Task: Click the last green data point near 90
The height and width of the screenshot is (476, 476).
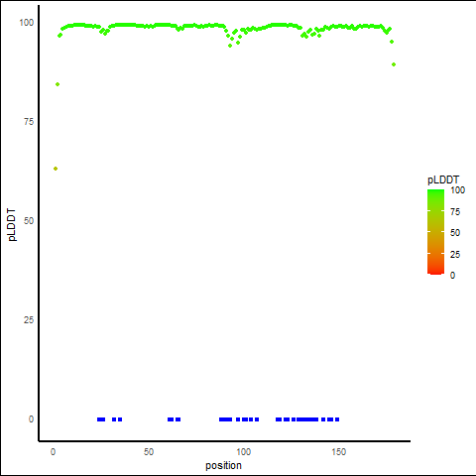Action: click(394, 64)
